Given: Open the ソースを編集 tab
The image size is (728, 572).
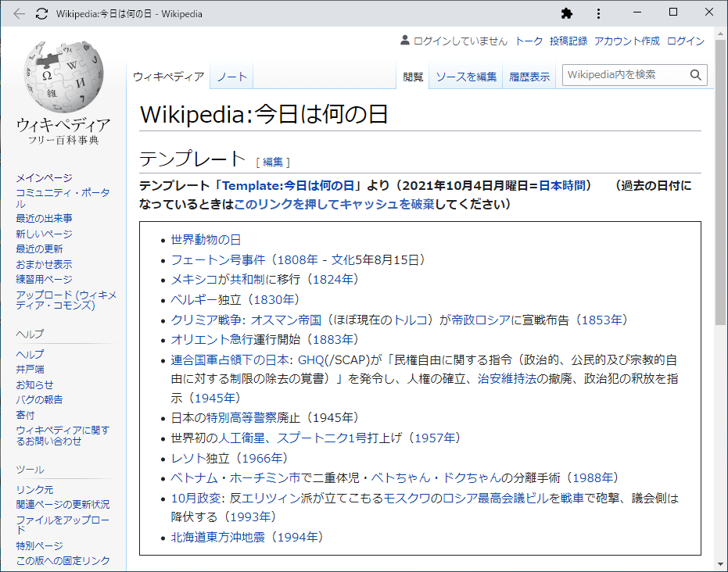Looking at the screenshot, I should [466, 77].
